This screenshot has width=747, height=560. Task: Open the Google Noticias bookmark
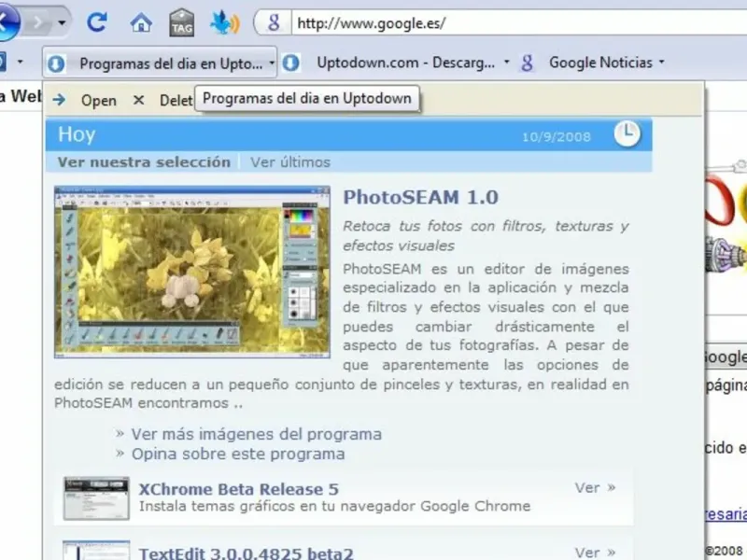pos(600,63)
